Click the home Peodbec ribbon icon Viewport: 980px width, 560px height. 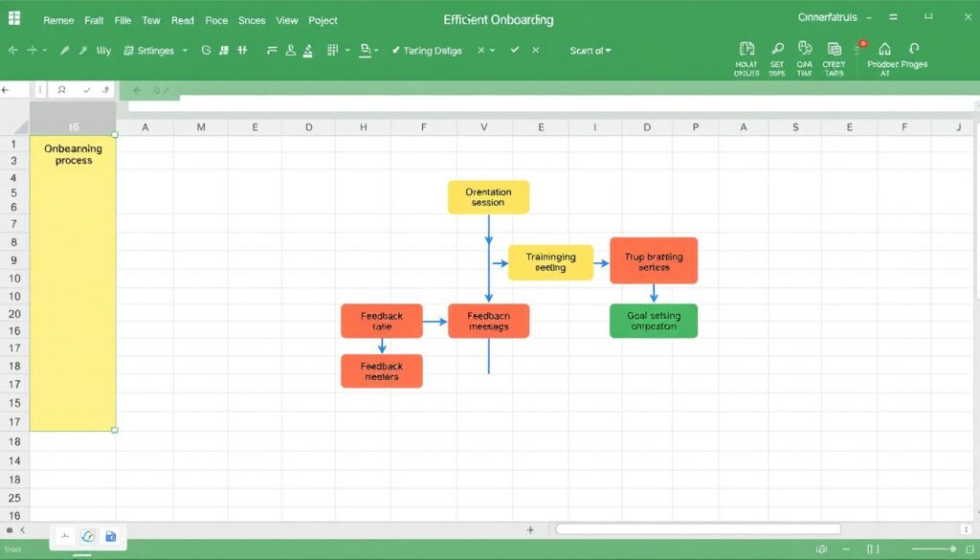click(x=884, y=49)
